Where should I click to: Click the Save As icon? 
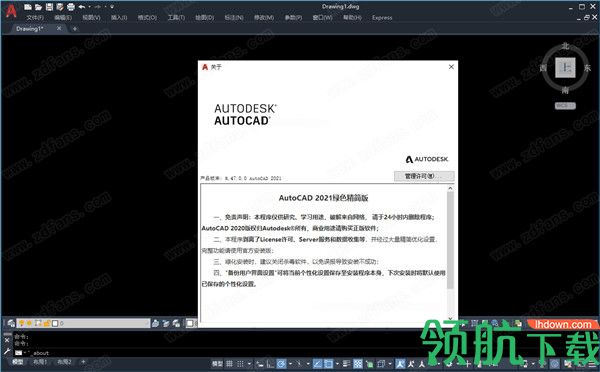pos(60,7)
